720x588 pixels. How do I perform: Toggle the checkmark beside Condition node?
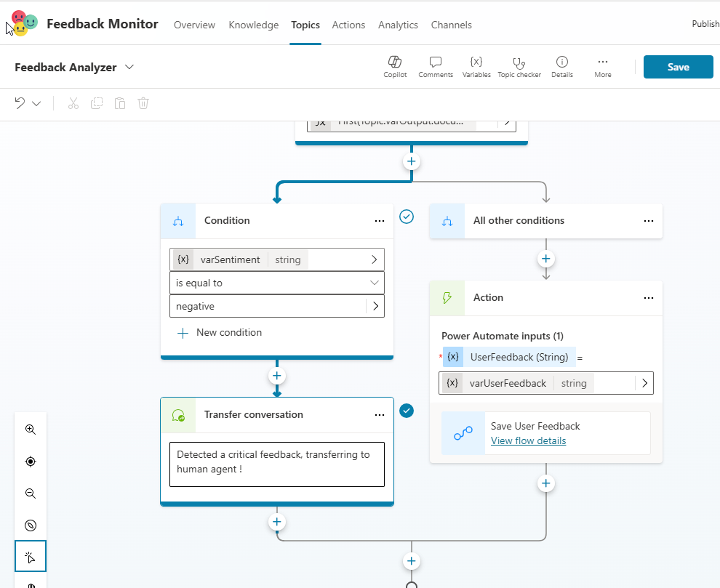coord(407,217)
